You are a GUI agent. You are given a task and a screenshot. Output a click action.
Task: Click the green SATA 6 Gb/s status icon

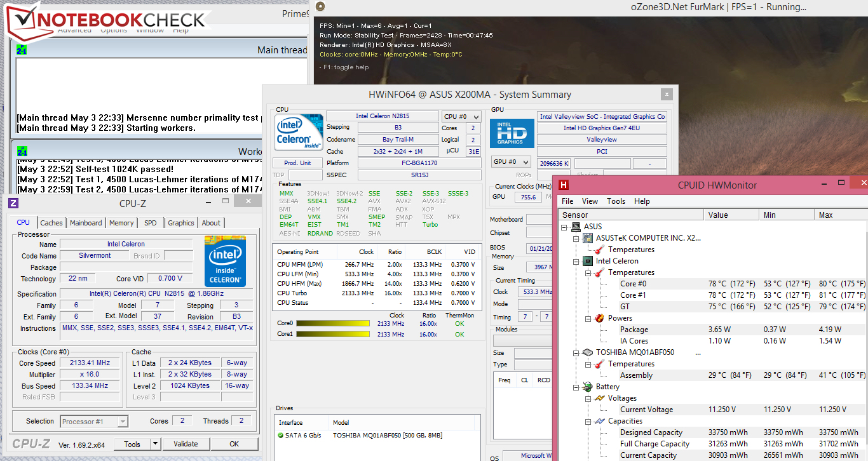[281, 435]
